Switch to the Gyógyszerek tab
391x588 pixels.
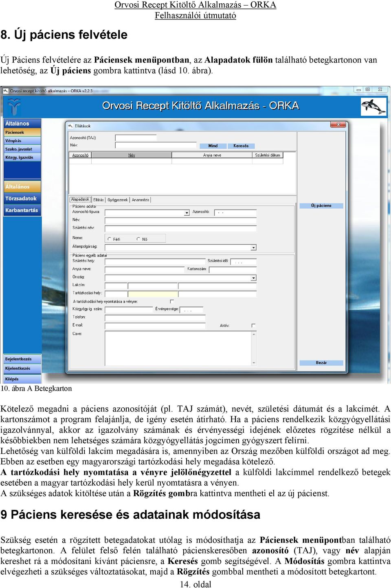coord(118,200)
